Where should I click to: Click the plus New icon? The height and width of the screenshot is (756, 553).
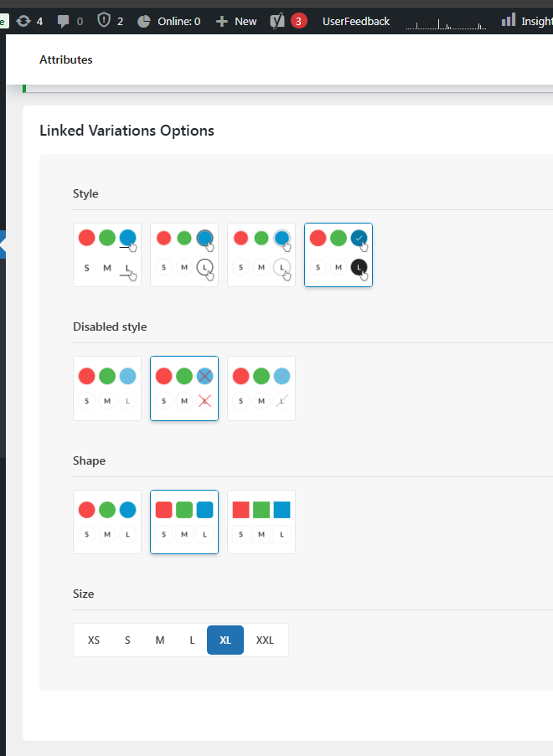(x=221, y=21)
